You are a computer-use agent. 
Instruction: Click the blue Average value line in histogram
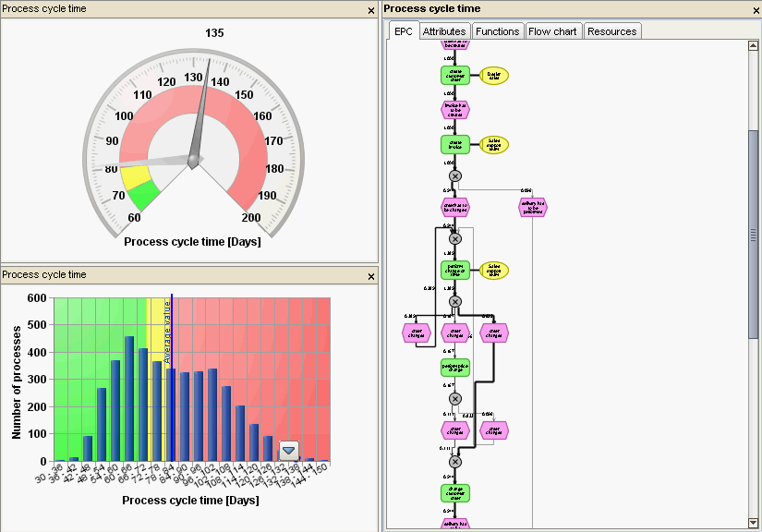(172, 378)
